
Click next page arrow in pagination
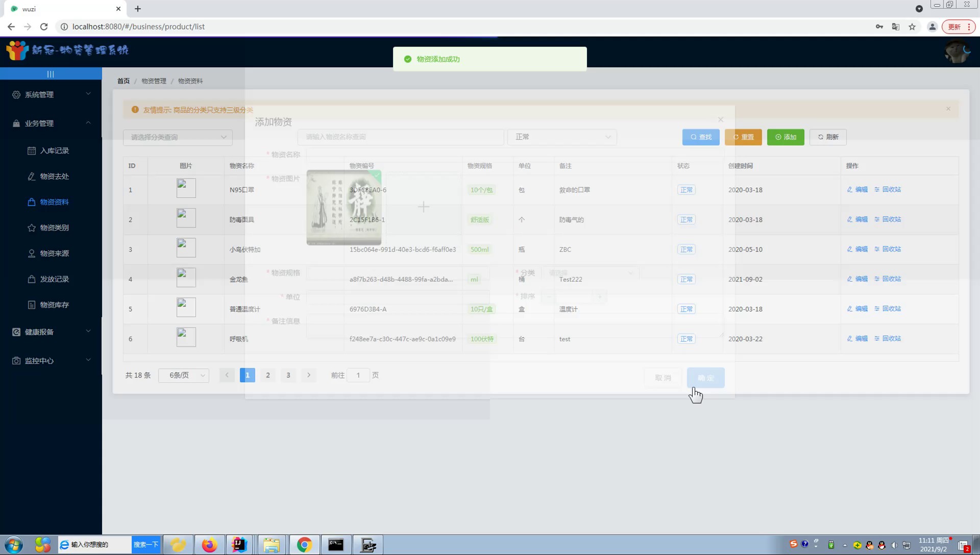pos(309,375)
